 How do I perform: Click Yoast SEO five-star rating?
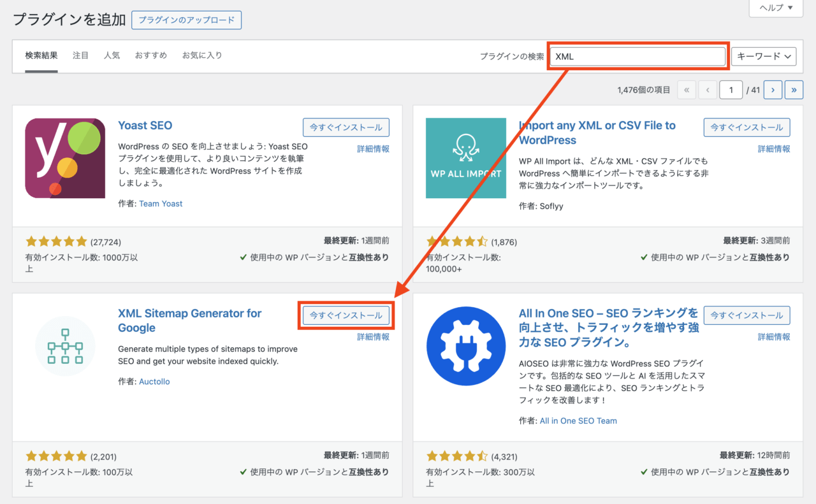point(56,242)
